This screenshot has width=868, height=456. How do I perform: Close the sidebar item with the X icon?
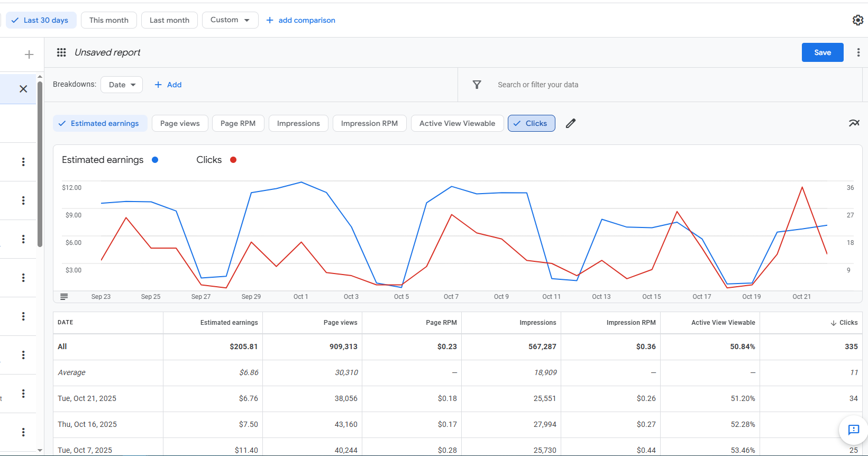(23, 89)
